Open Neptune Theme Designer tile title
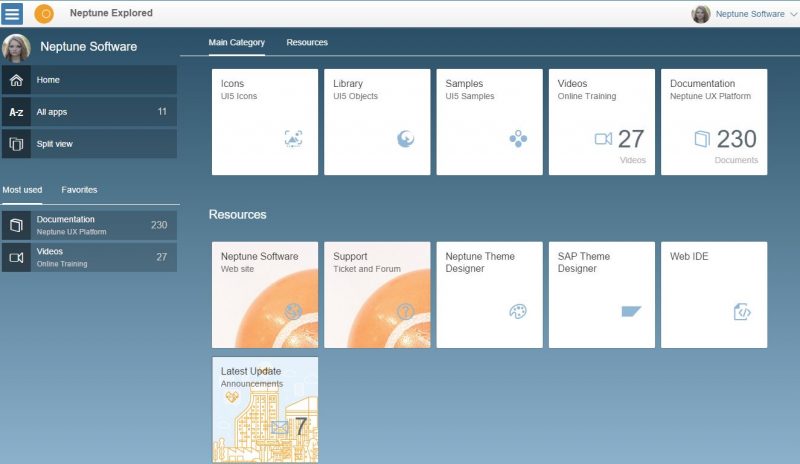Viewport: 800px width, 464px height. click(480, 262)
